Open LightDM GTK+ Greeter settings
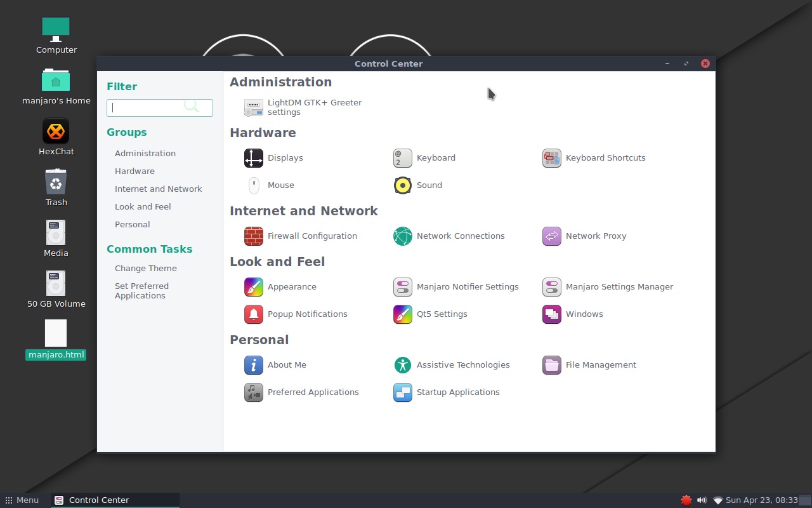Screen dimensions: 812x508 (x=304, y=107)
